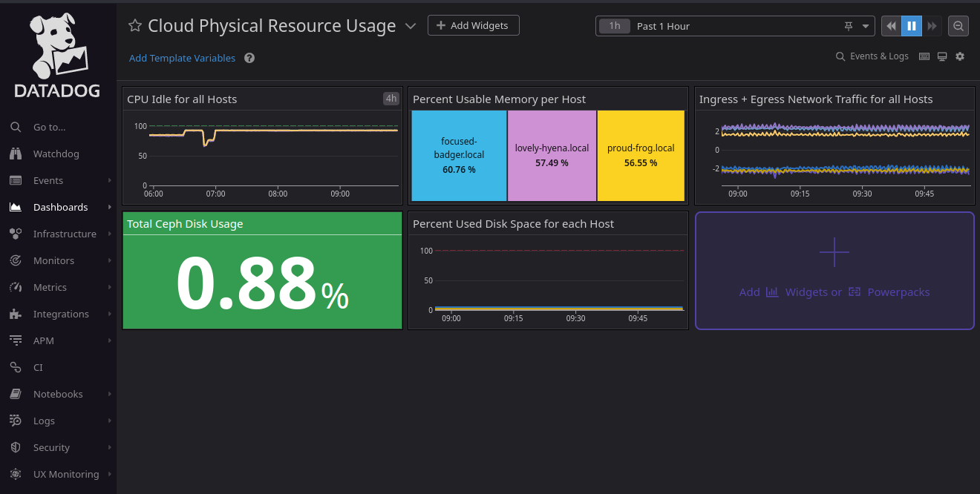Click the Add Widgets button
The height and width of the screenshot is (494, 980).
click(473, 25)
